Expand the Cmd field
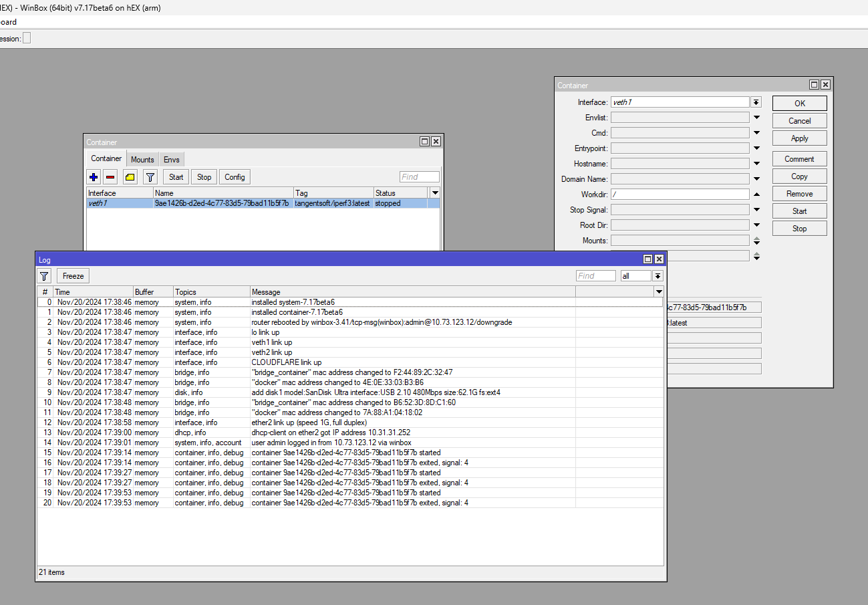This screenshot has width=868, height=605. tap(756, 133)
